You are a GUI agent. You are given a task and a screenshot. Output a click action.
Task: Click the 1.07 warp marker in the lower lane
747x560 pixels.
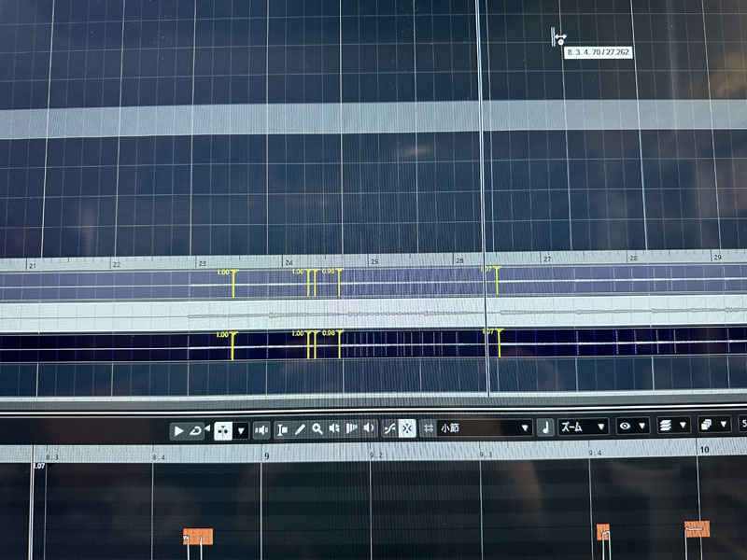coord(499,343)
